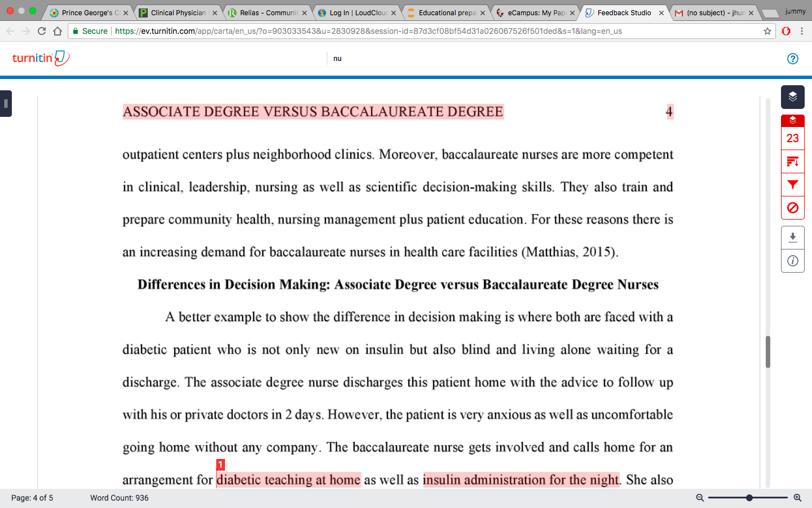
Task: Click highlighted text 'diabetic teaching at home'
Action: pyautogui.click(x=288, y=480)
